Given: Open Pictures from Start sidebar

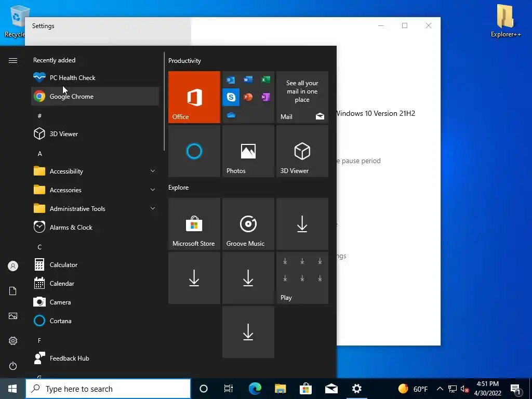Looking at the screenshot, I should point(13,316).
